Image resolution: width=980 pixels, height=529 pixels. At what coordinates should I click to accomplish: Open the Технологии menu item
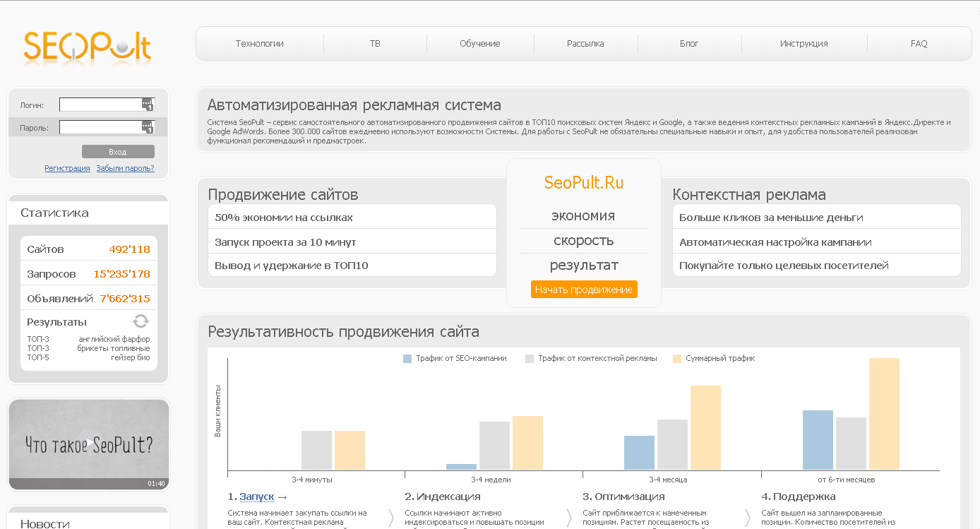click(x=259, y=43)
